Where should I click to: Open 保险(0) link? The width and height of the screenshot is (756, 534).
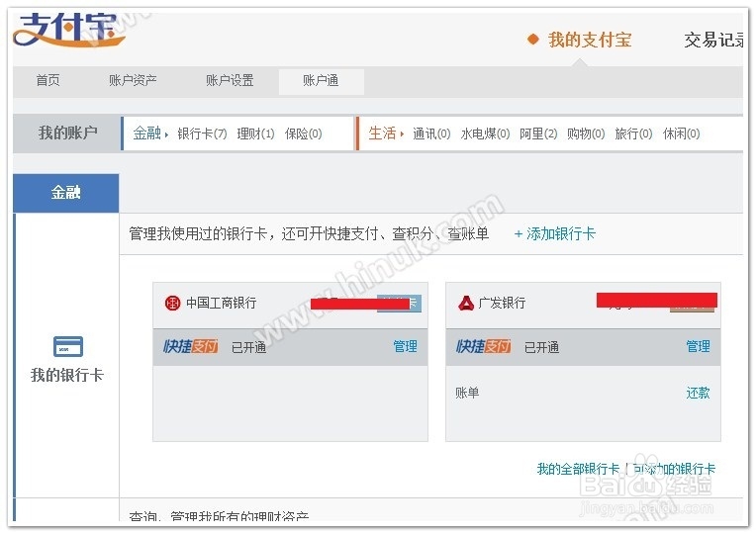pos(303,133)
